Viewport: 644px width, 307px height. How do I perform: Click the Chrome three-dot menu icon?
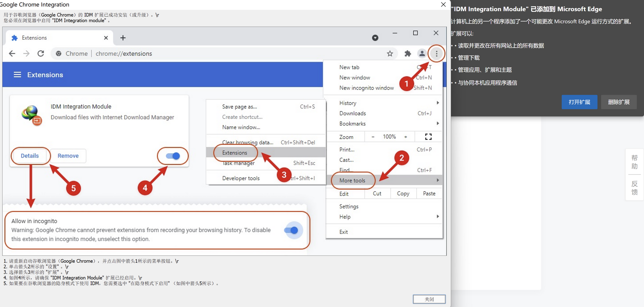436,54
